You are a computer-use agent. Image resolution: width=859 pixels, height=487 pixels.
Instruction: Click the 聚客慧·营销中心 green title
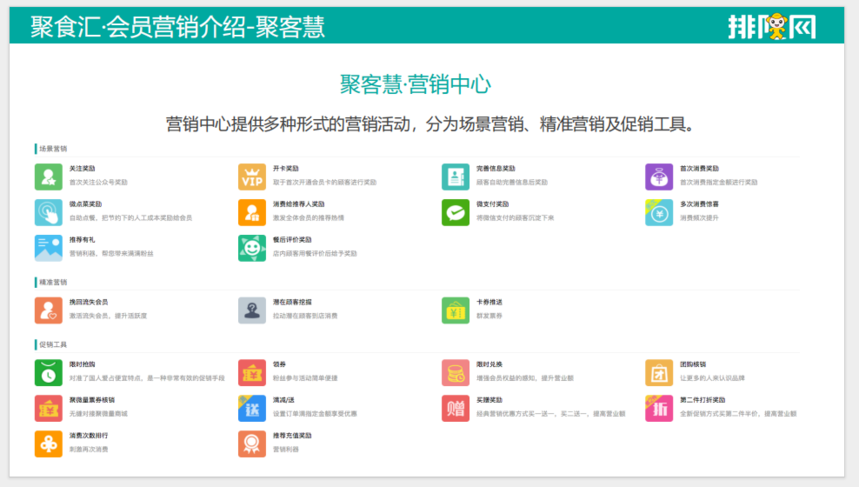coord(415,84)
